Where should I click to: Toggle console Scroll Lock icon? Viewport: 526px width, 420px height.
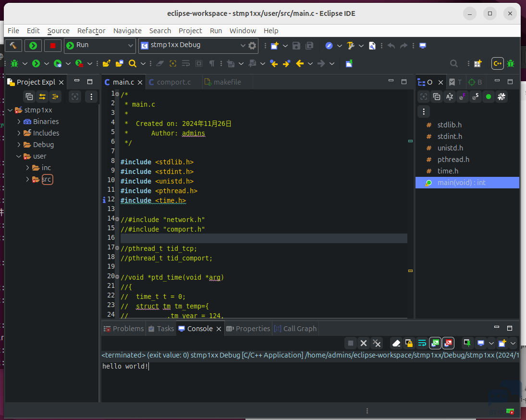click(x=409, y=343)
